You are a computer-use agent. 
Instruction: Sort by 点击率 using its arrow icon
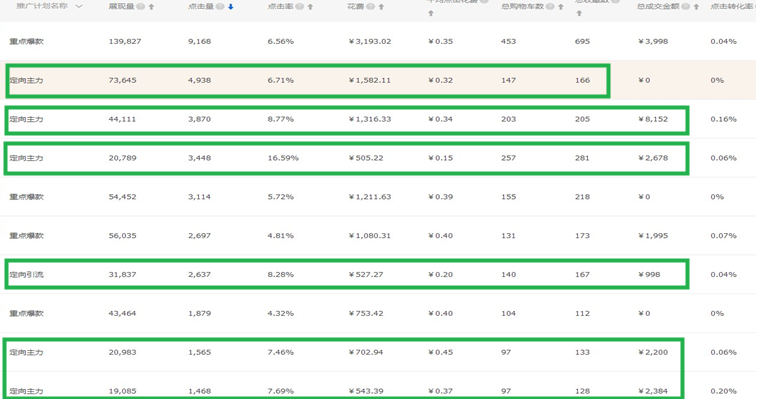click(310, 7)
